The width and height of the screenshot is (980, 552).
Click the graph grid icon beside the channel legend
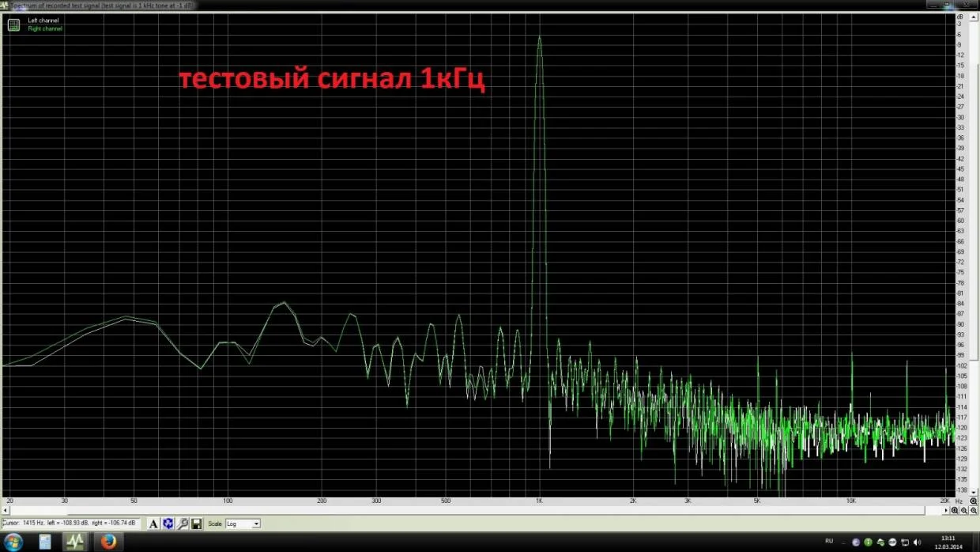pyautogui.click(x=13, y=25)
